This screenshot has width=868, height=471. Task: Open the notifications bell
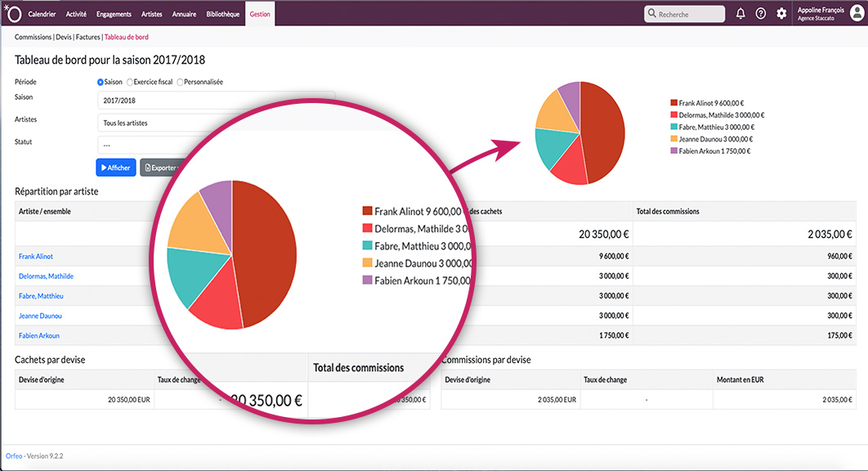pyautogui.click(x=740, y=14)
